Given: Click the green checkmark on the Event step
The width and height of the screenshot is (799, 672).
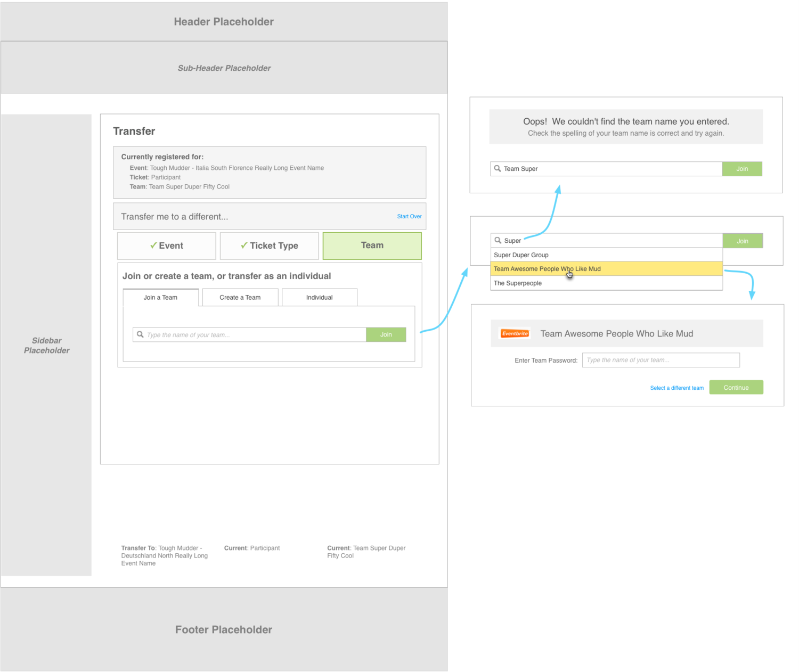Looking at the screenshot, I should coord(154,245).
